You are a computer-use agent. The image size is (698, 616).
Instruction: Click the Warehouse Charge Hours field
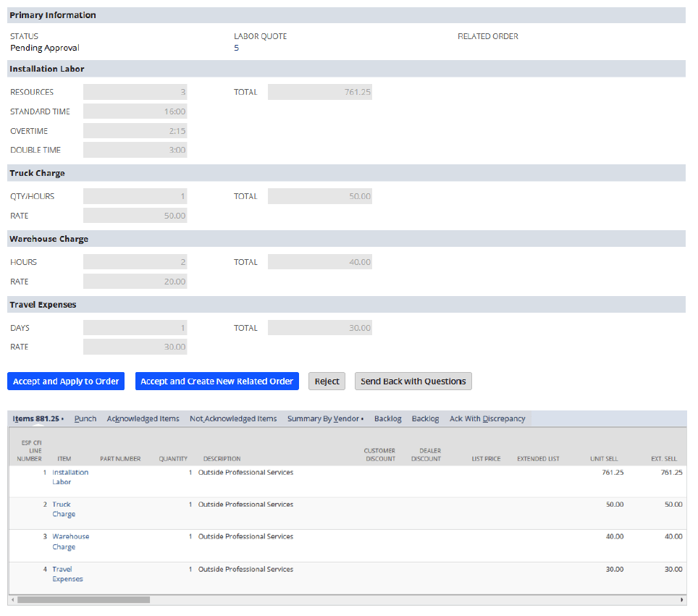coord(135,262)
